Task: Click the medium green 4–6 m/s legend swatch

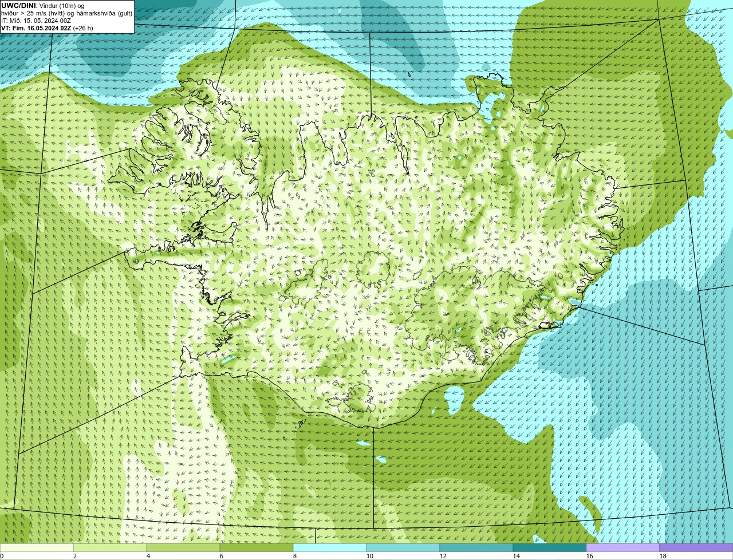Action: [x=183, y=547]
